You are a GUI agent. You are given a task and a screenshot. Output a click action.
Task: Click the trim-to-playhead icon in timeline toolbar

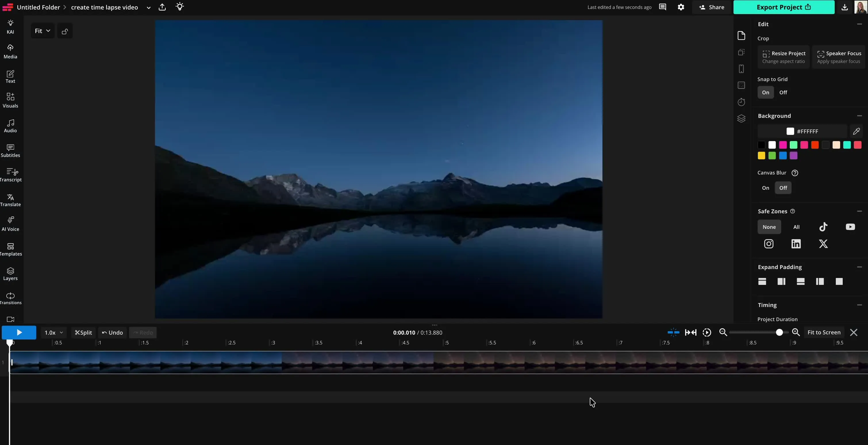691,332
